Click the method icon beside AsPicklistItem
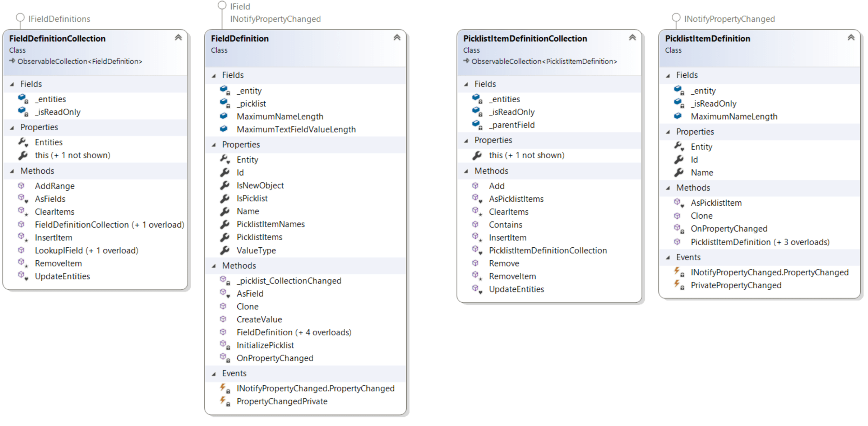 678,202
